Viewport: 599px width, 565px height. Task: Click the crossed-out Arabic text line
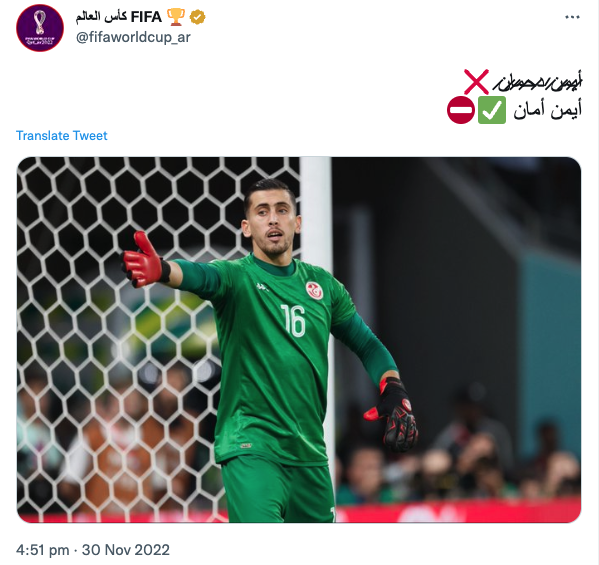click(537, 81)
